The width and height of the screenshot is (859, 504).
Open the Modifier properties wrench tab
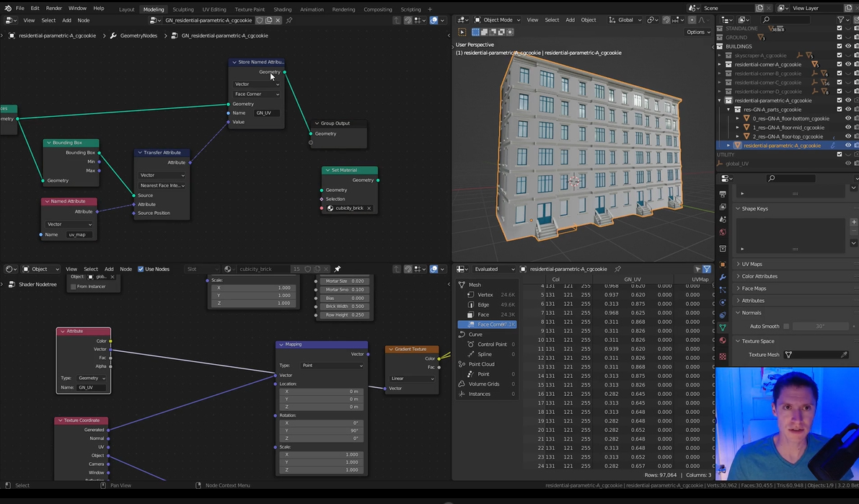point(723,277)
